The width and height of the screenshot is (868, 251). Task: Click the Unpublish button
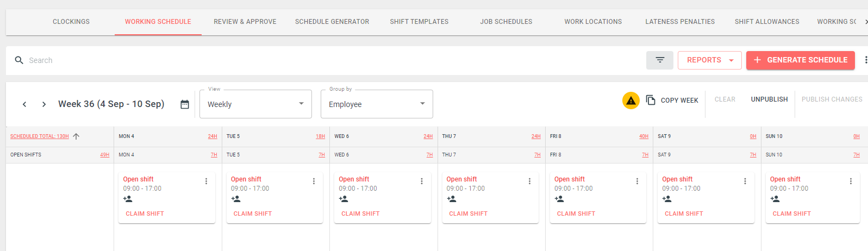769,99
